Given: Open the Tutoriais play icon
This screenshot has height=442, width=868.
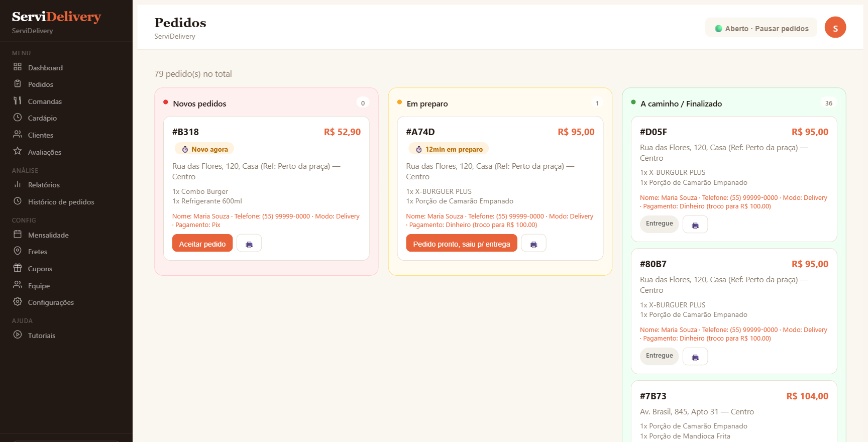Looking at the screenshot, I should coord(18,335).
